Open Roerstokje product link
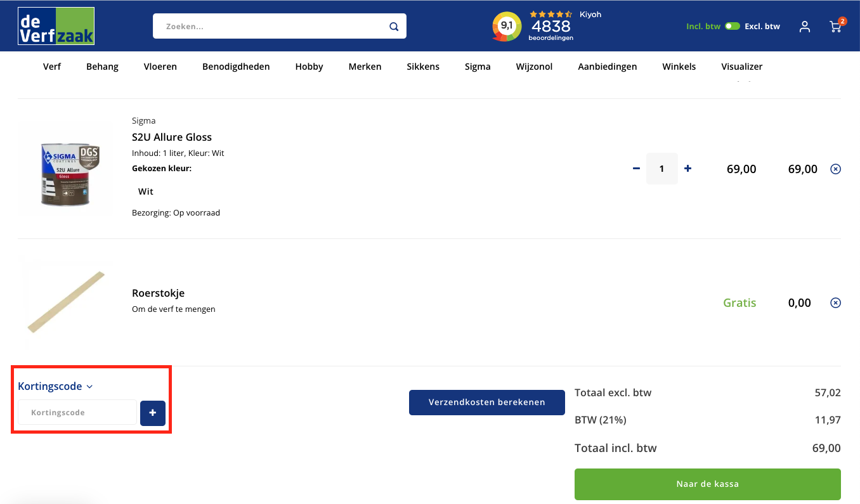This screenshot has height=504, width=860. pos(158,293)
